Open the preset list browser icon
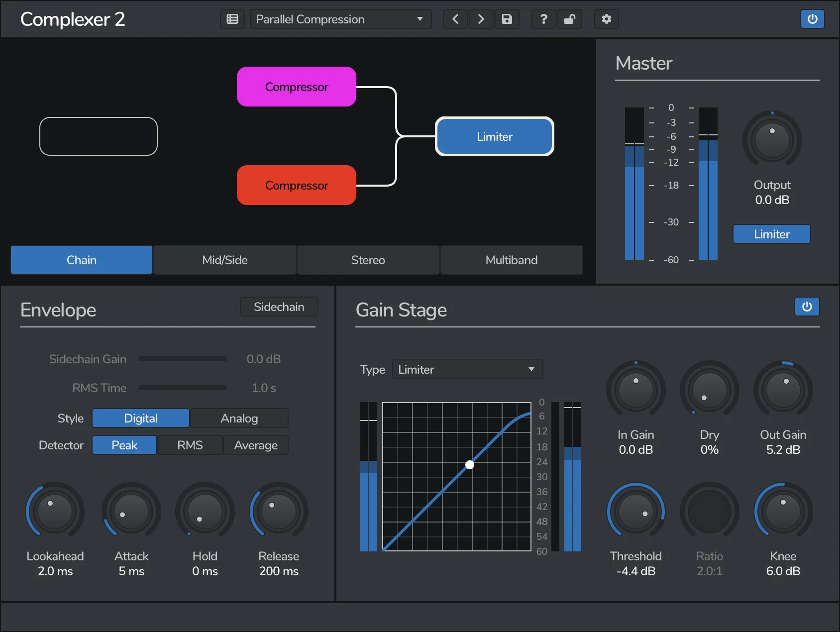The image size is (840, 632). [x=232, y=19]
